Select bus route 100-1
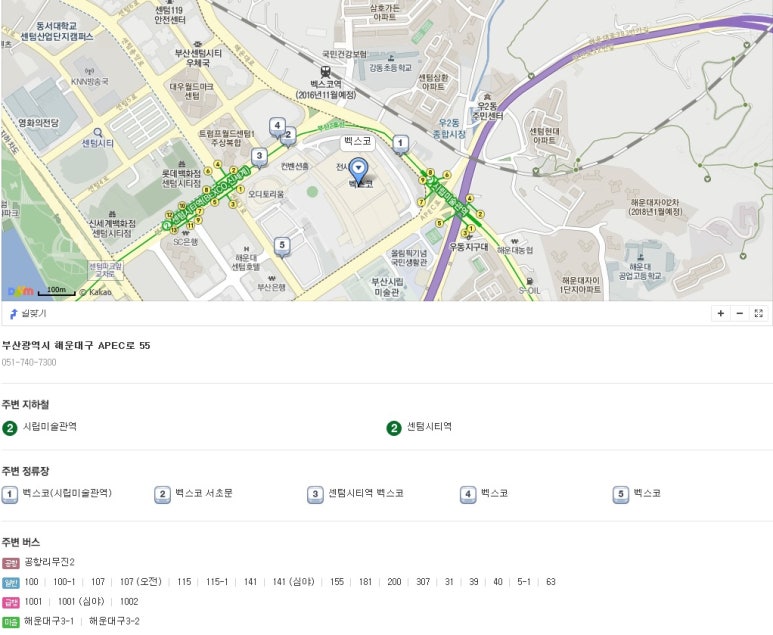The height and width of the screenshot is (635, 773). (64, 582)
